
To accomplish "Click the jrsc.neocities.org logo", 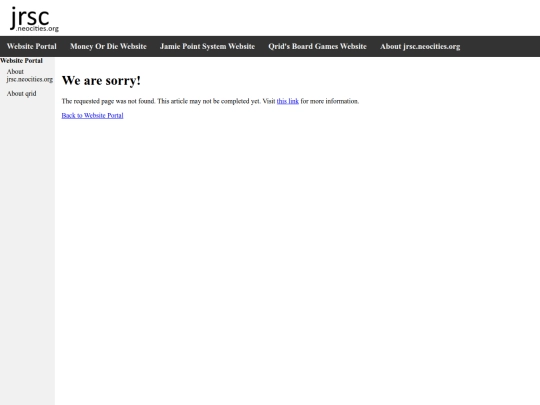I will click(34, 19).
